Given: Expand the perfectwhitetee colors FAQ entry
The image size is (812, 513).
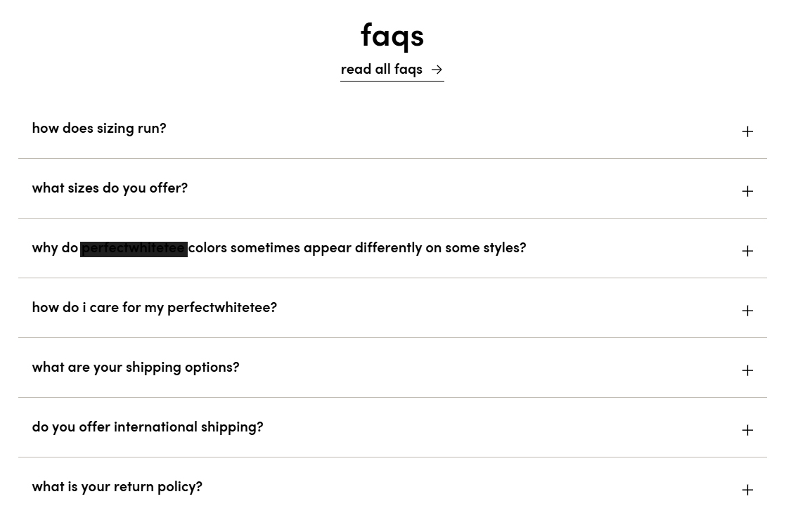Looking at the screenshot, I should point(279,248).
